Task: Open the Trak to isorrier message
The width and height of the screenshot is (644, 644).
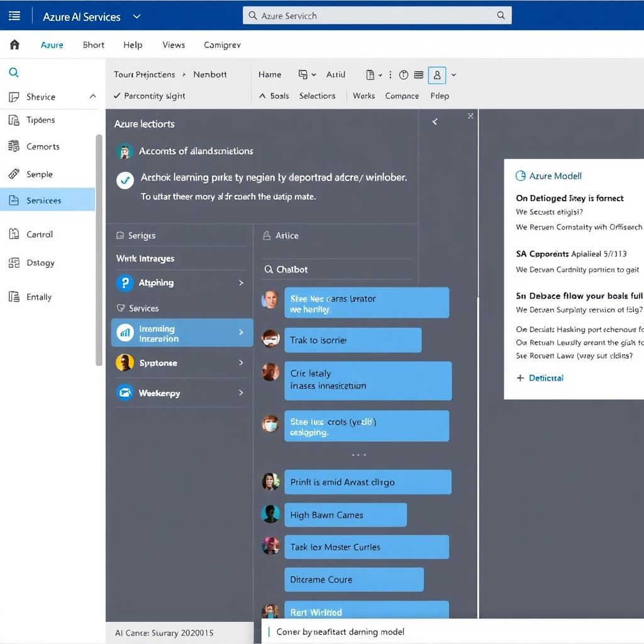Action: point(353,340)
